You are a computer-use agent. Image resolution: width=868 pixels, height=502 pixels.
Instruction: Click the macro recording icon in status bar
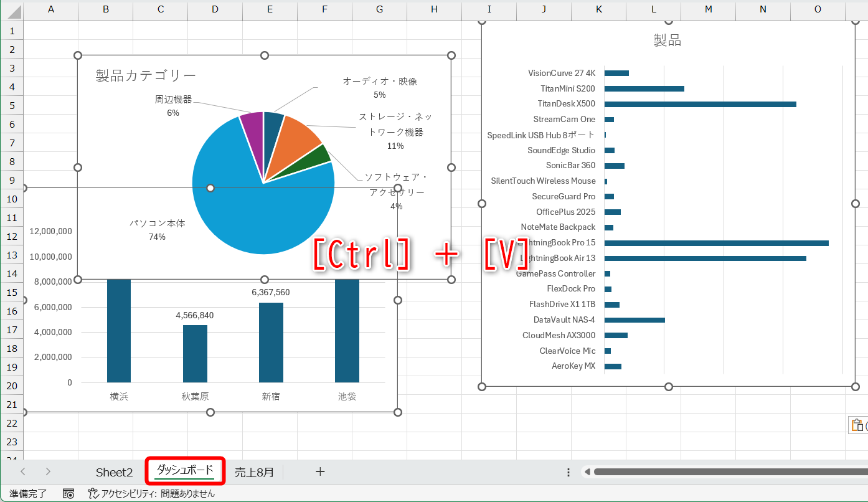coord(68,493)
